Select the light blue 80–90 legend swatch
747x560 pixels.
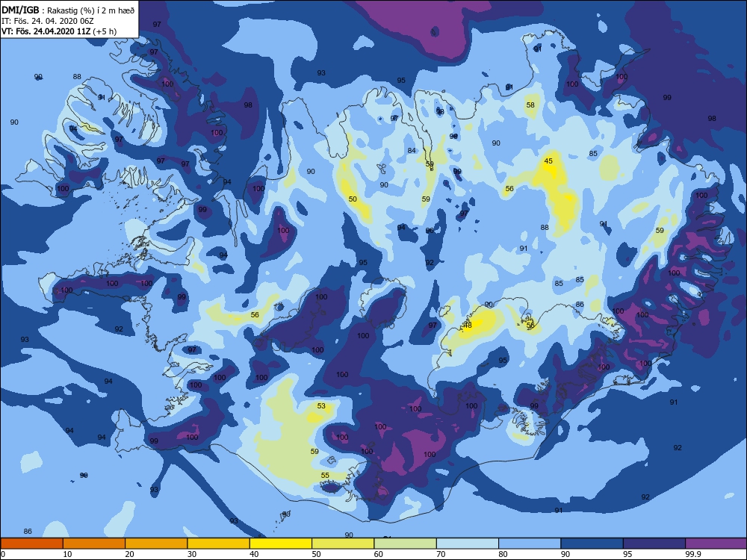(x=530, y=544)
